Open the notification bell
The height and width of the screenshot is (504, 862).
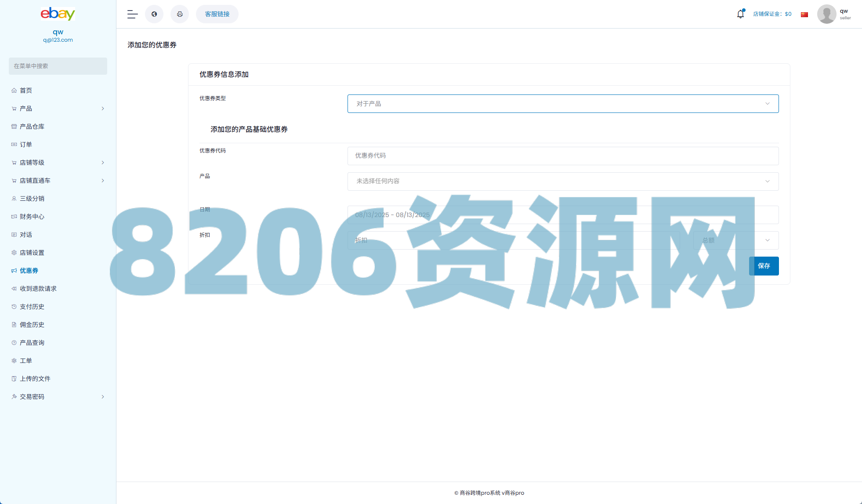point(740,14)
